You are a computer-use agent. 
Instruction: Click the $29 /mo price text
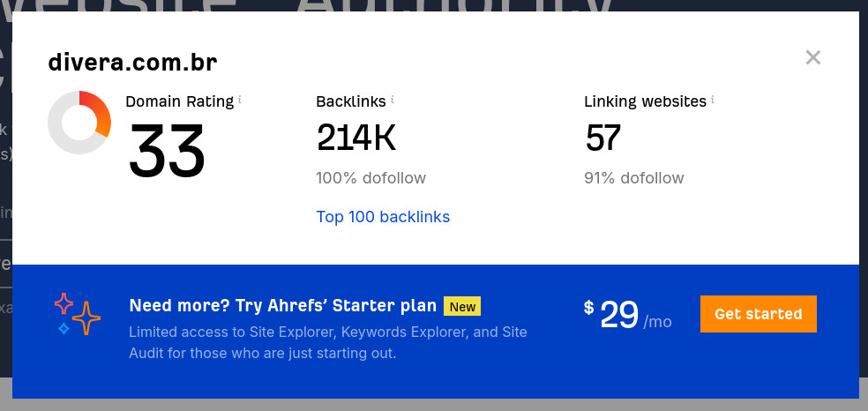click(x=628, y=315)
